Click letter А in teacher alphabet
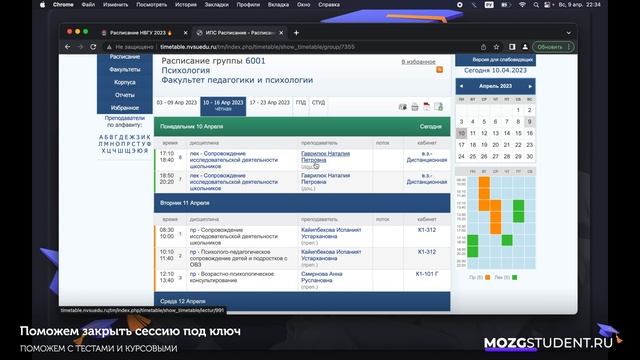This screenshot has height=360, width=640. pyautogui.click(x=101, y=138)
